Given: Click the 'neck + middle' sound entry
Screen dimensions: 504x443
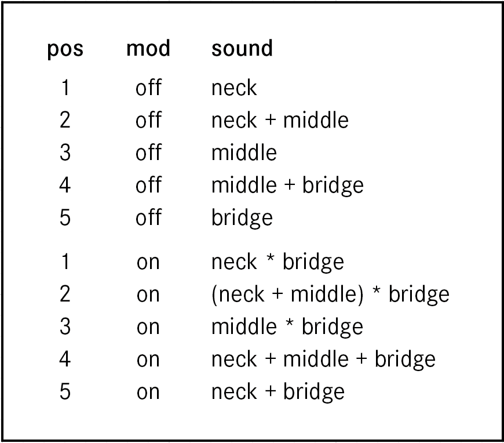Looking at the screenshot, I should 280,120.
